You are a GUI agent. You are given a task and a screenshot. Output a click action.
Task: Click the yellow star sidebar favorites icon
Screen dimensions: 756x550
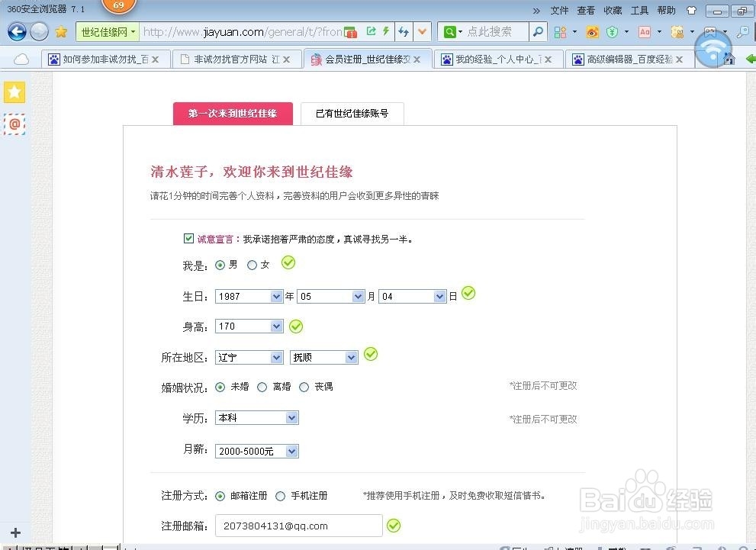(x=14, y=92)
